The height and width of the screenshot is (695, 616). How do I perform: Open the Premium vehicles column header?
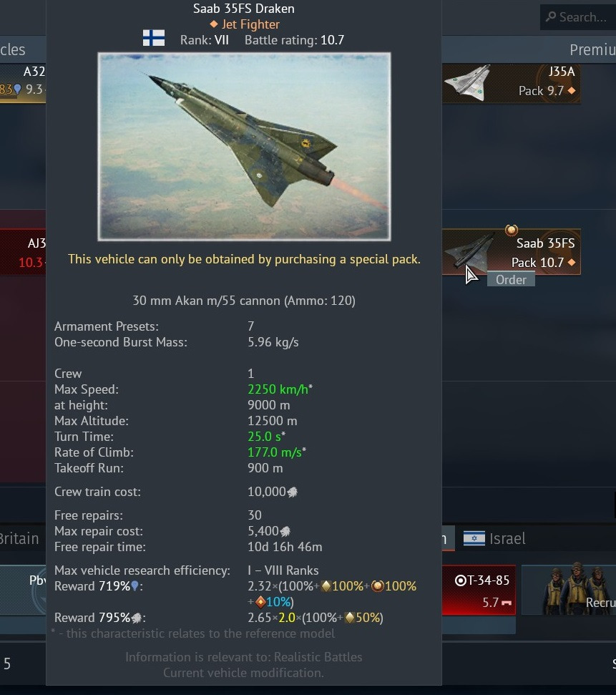tap(592, 49)
